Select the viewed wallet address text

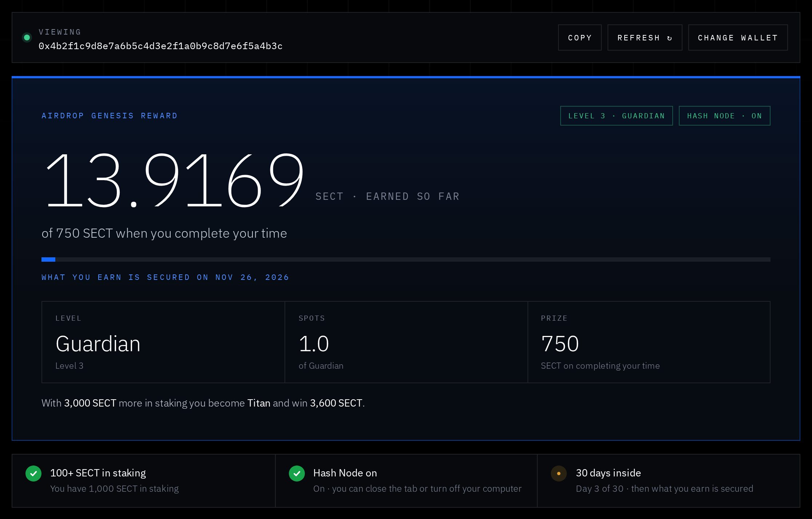160,46
